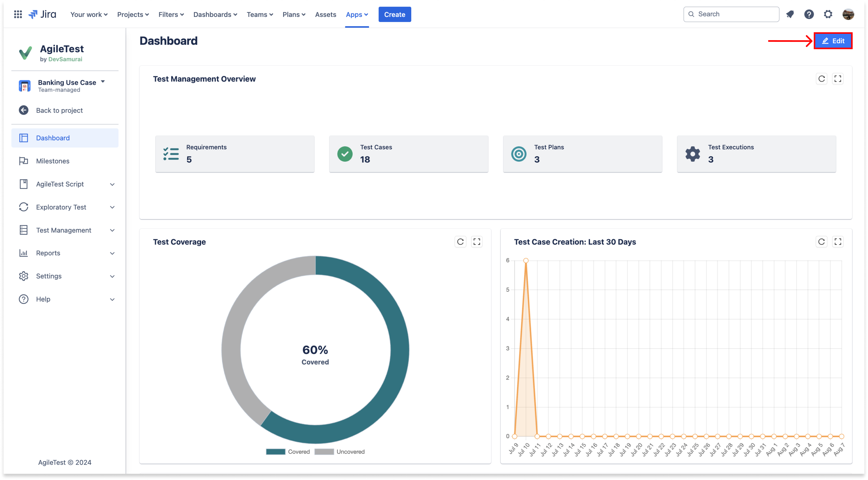
Task: Click the AgileTest checkmark logo
Action: click(25, 53)
